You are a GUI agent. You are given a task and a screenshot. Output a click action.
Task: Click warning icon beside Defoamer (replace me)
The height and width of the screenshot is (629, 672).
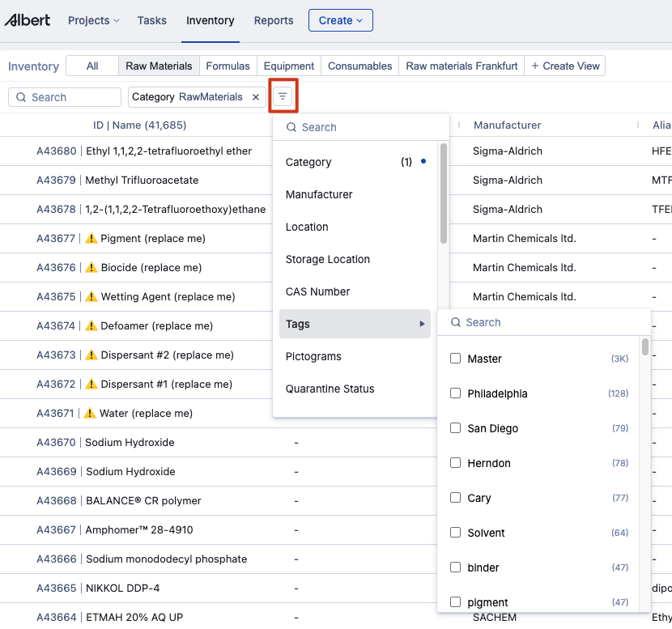pos(91,326)
